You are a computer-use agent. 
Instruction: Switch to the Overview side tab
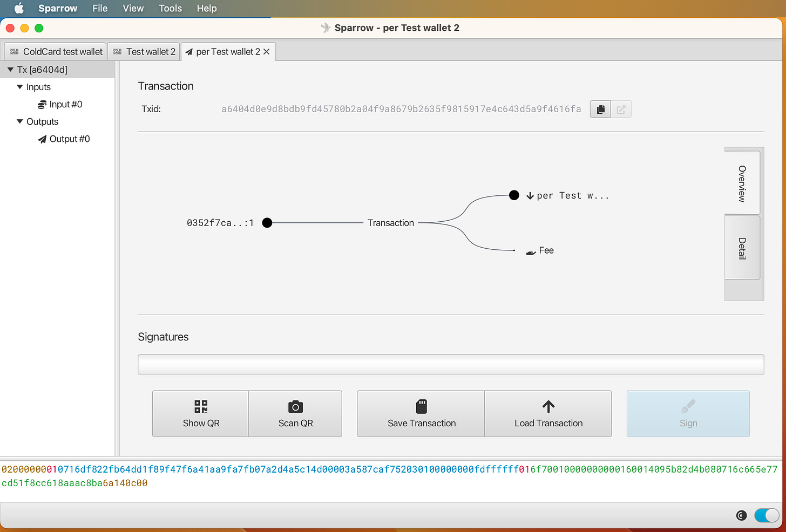coord(742,183)
